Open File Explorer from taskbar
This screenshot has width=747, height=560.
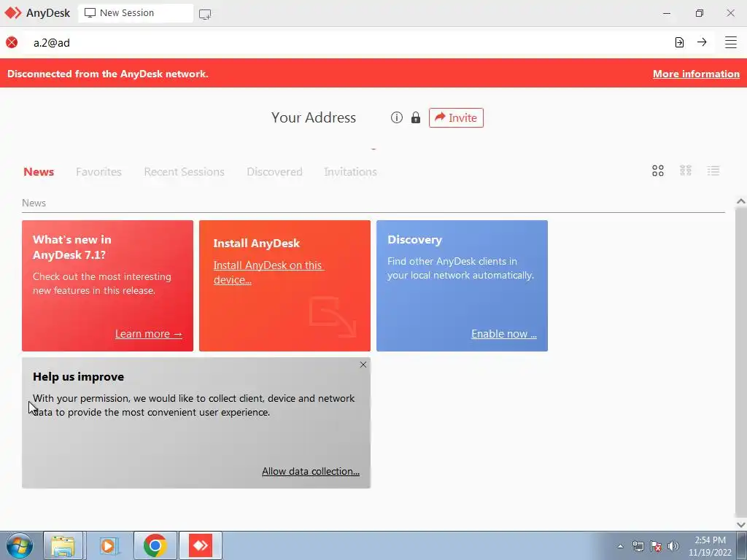point(63,545)
